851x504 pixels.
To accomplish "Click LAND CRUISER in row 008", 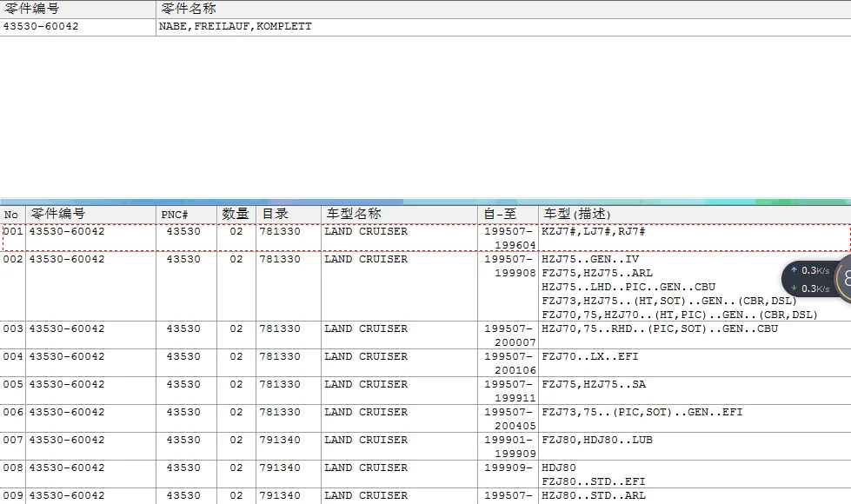I will click(366, 468).
